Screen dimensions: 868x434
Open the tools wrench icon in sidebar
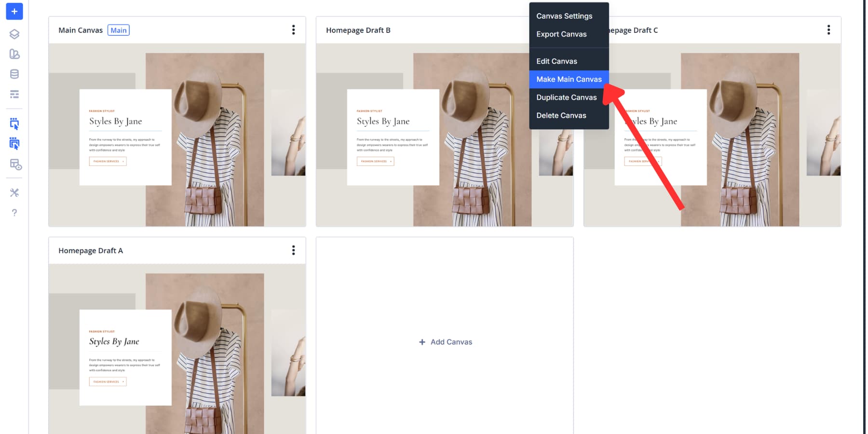coord(14,192)
